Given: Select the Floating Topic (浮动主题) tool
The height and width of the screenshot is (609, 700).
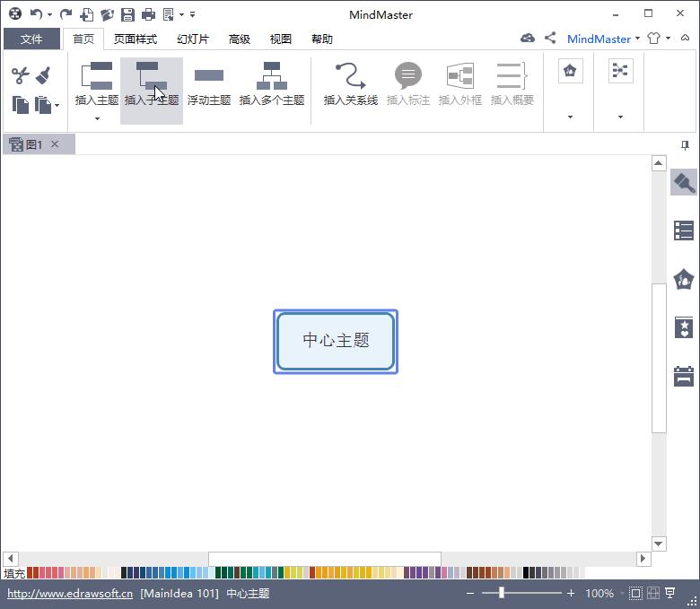Looking at the screenshot, I should (x=209, y=84).
